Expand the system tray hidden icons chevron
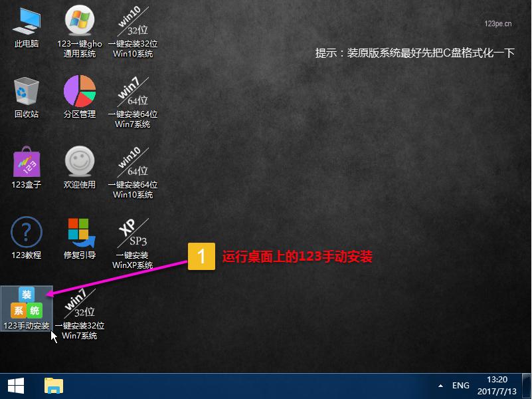532x399 pixels. [440, 385]
